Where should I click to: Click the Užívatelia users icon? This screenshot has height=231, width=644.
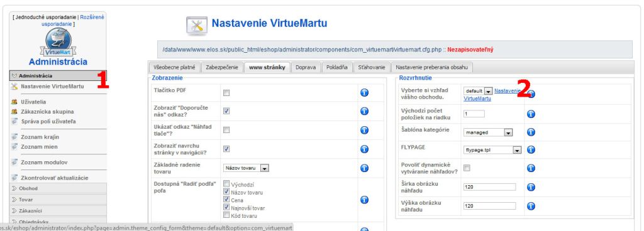tap(14, 102)
